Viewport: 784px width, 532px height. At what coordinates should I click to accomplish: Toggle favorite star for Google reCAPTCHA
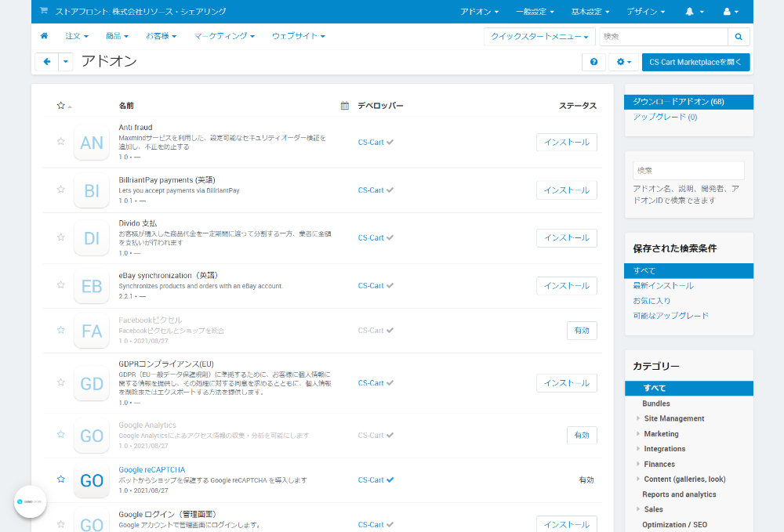pos(61,479)
